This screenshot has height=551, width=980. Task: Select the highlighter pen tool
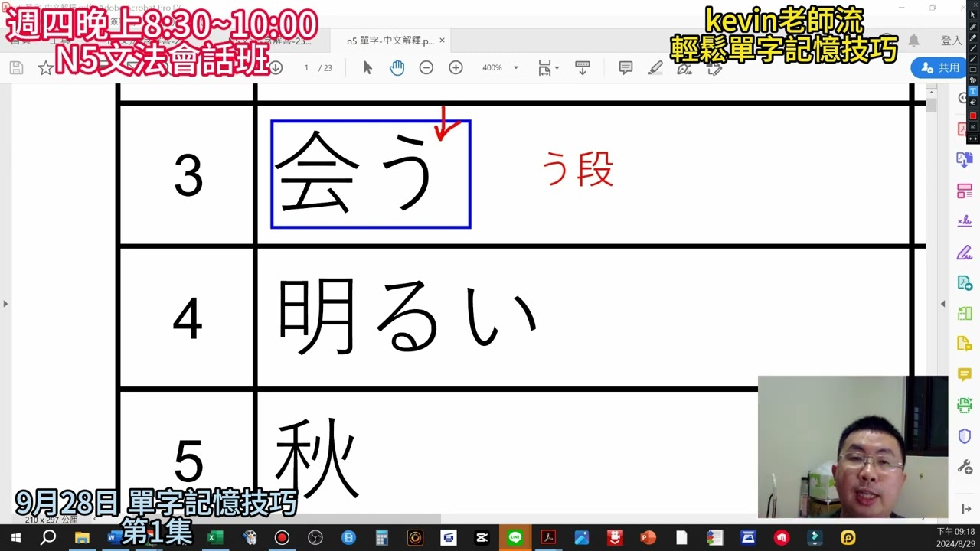click(655, 67)
